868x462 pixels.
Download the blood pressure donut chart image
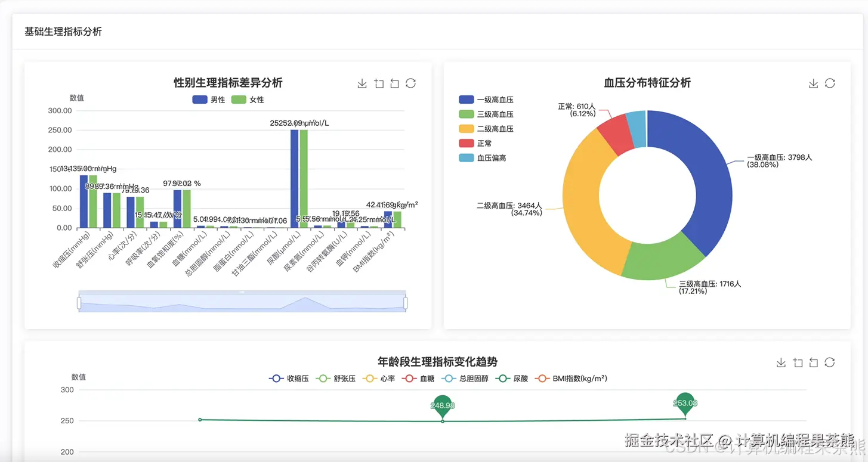click(813, 83)
